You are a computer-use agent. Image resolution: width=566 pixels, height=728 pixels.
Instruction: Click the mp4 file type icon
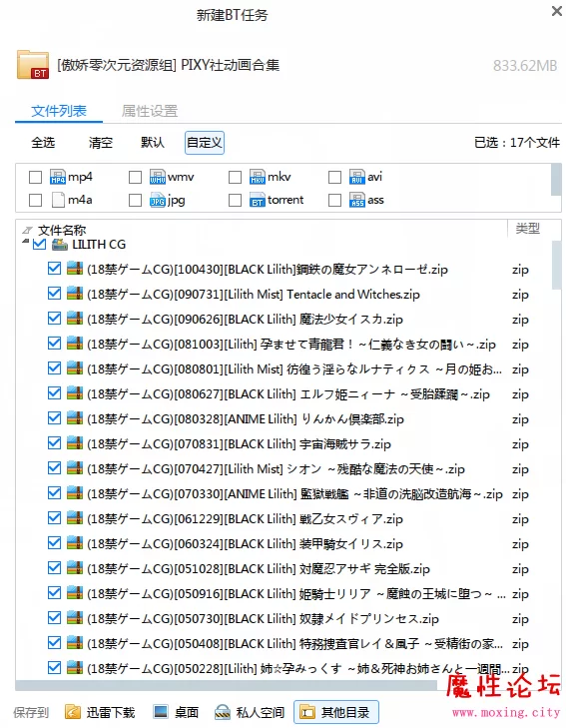pyautogui.click(x=58, y=177)
